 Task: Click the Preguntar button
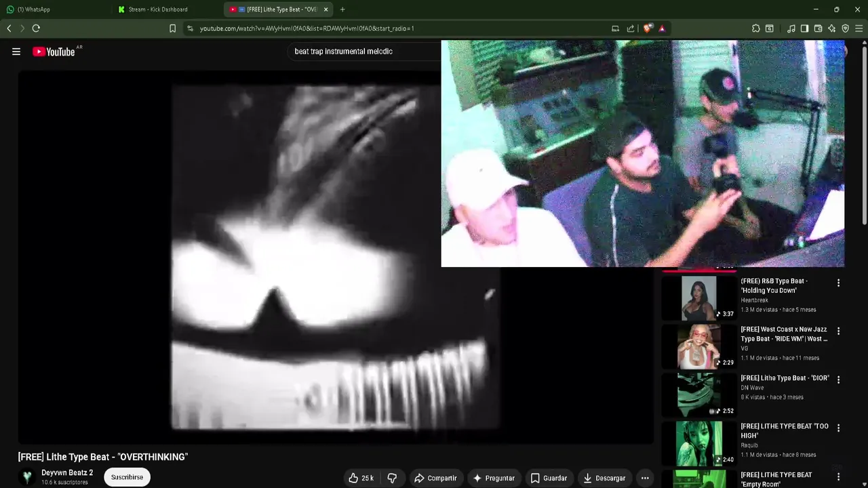point(493,478)
